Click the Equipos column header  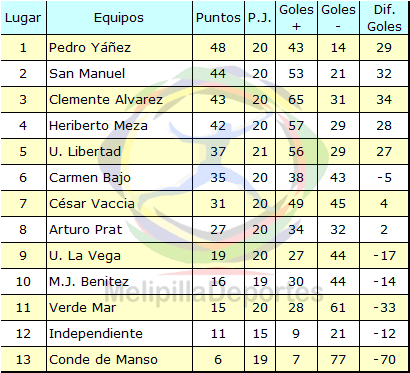point(119,18)
